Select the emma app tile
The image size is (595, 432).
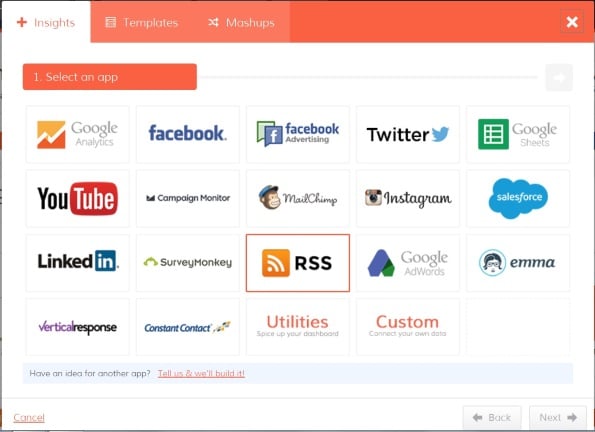pyautogui.click(x=518, y=263)
